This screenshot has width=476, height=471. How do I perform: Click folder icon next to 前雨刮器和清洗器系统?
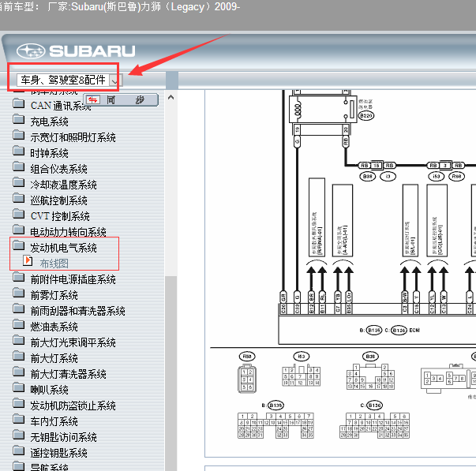coord(19,308)
